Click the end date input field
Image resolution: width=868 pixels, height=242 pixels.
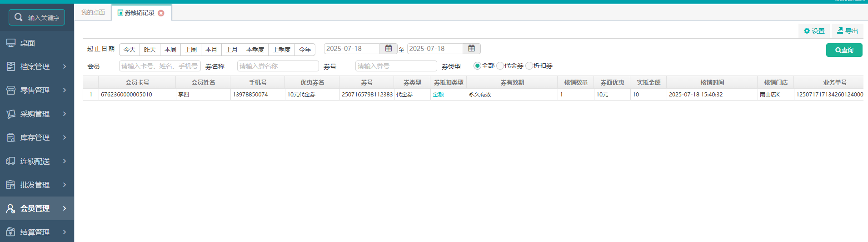(x=435, y=48)
